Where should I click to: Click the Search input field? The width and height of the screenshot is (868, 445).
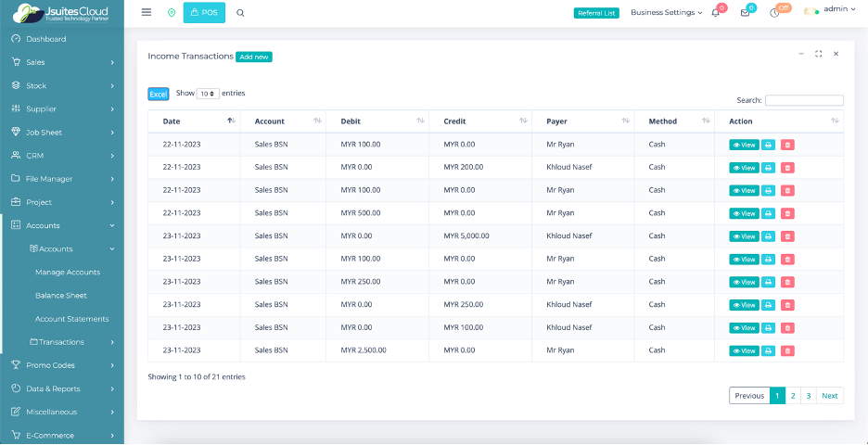click(804, 100)
